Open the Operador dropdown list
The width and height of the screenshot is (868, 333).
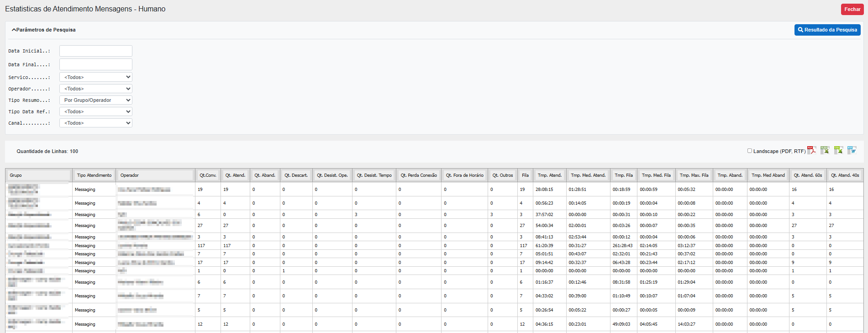pos(96,89)
